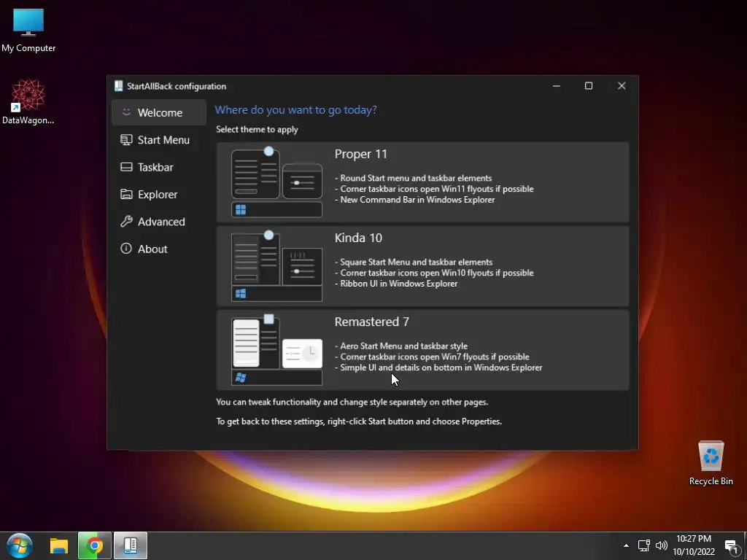Click the Kinda 10 preview thumbnail
This screenshot has height=560, width=747.
[x=276, y=265]
